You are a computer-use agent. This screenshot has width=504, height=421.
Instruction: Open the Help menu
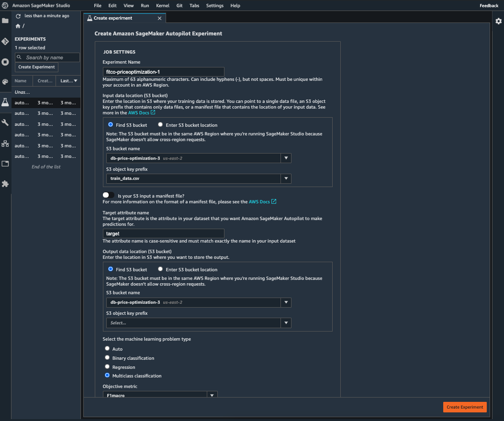(235, 5)
